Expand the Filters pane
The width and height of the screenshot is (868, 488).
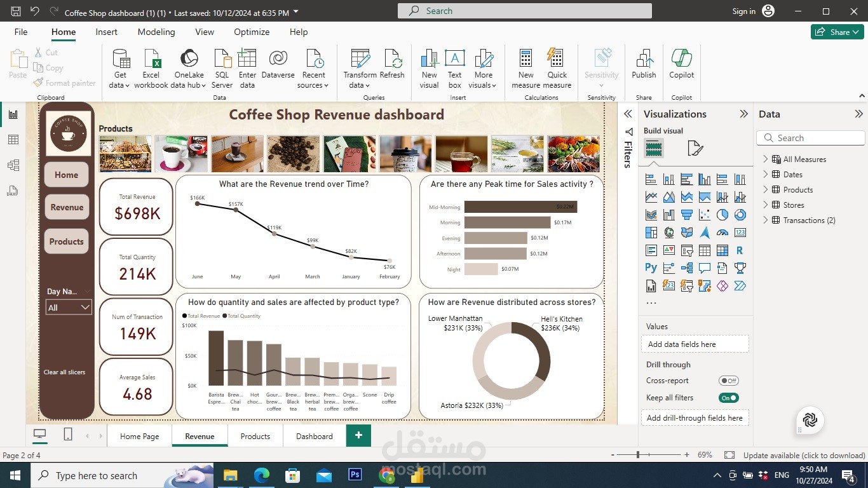click(x=628, y=114)
